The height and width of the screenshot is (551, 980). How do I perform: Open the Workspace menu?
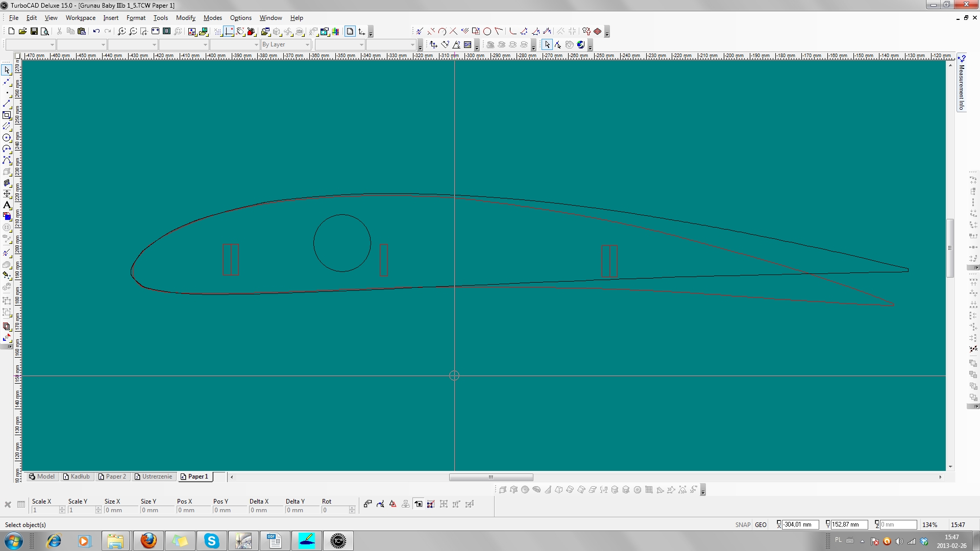[81, 18]
